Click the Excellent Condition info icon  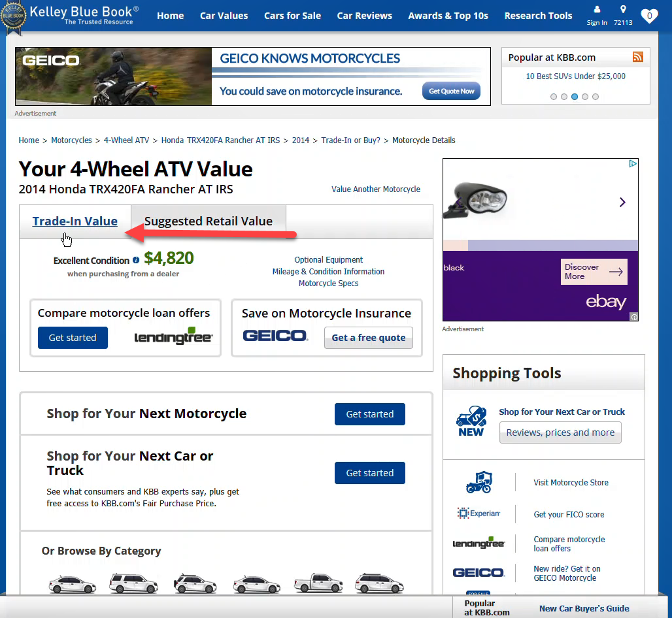point(136,260)
